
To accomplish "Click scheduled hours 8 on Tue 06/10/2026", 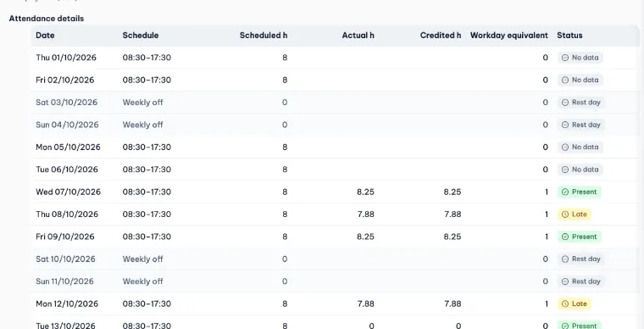I will [x=285, y=170].
